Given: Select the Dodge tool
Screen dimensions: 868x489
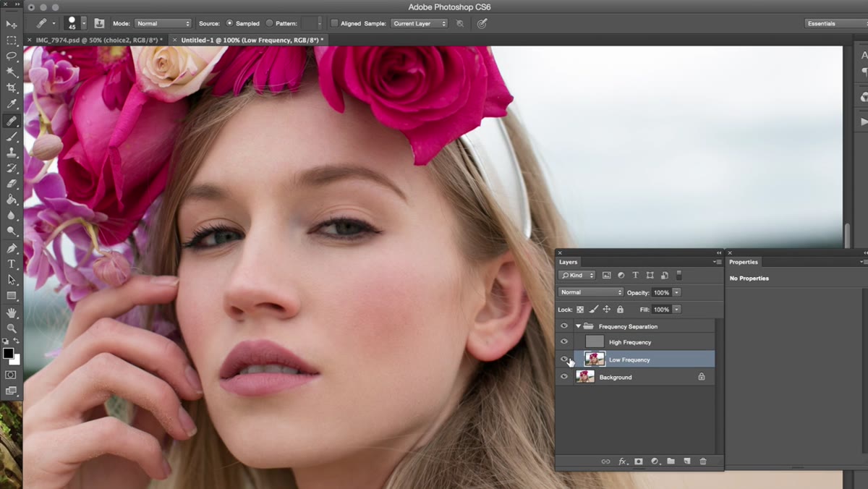Looking at the screenshot, I should (12, 231).
